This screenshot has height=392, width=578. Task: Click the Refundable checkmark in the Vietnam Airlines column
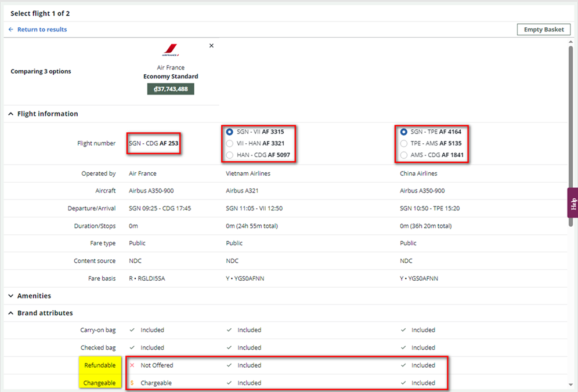[x=229, y=365]
